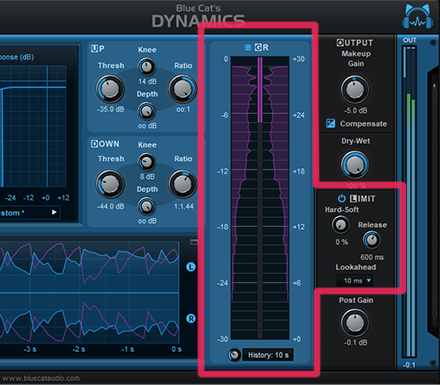This screenshot has width=440, height=385.
Task: Click the makeup gain value -5.0 dB
Action: 356,110
